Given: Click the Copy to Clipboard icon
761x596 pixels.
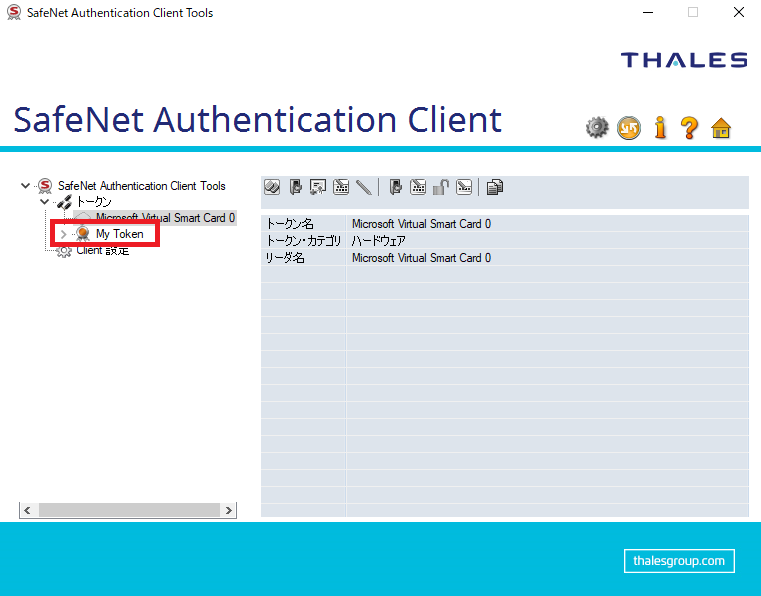Looking at the screenshot, I should [495, 187].
